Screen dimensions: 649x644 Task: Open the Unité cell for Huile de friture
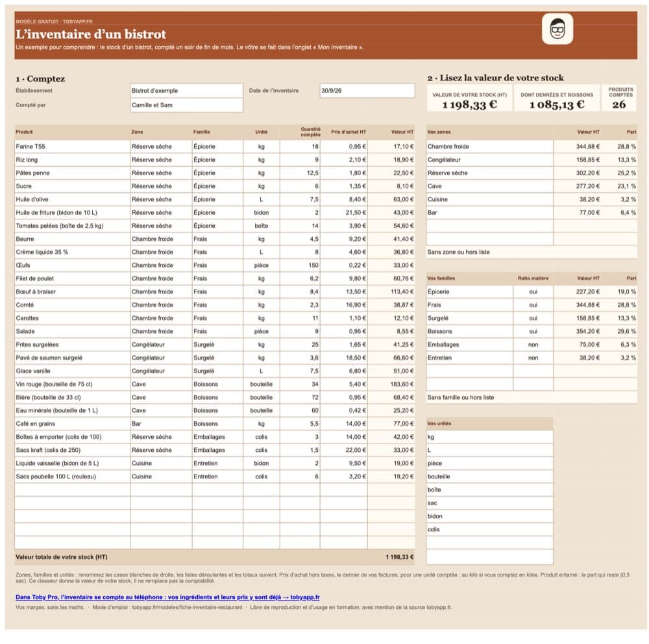(261, 212)
